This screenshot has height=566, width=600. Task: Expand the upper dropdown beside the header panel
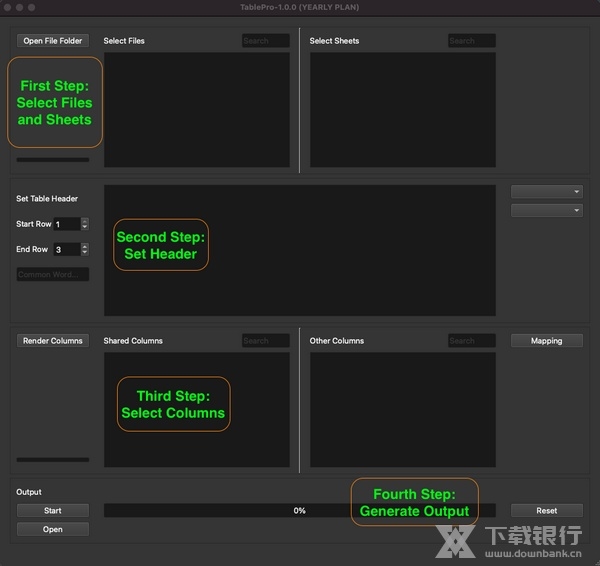[x=546, y=192]
